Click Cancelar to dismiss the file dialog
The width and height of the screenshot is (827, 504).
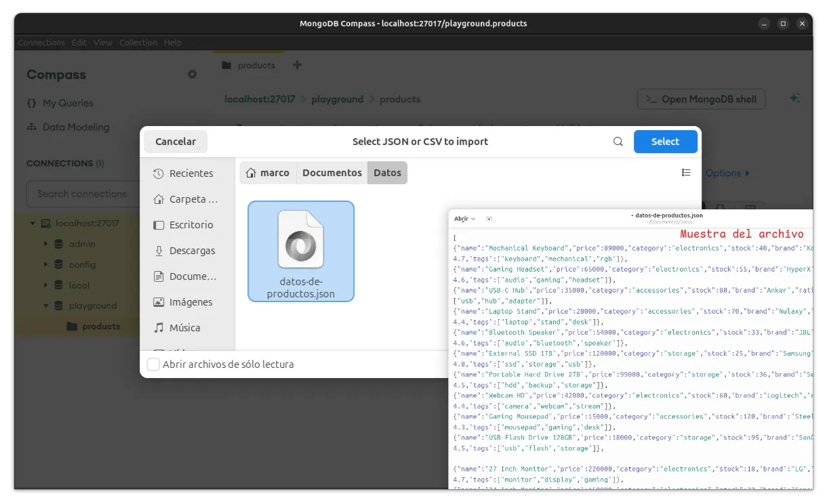tap(176, 142)
